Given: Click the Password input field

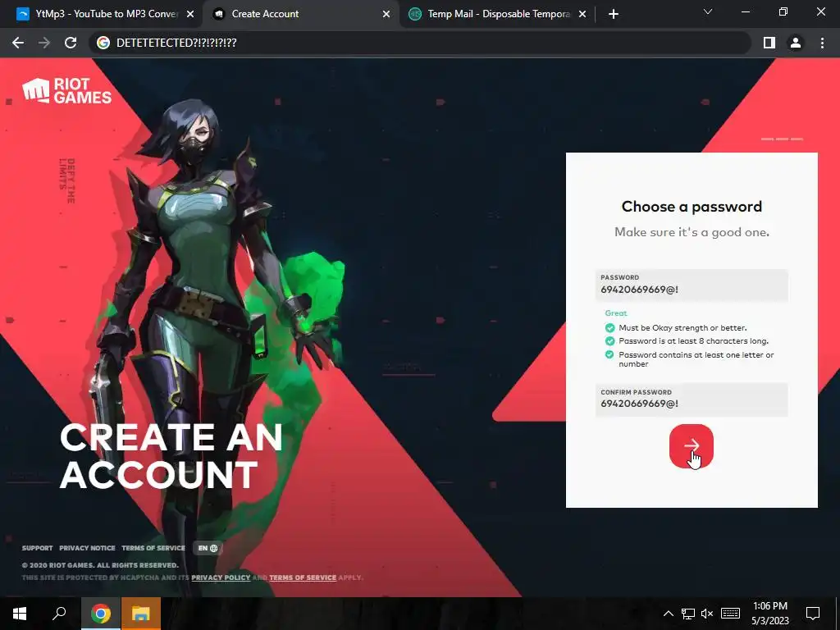Looking at the screenshot, I should pos(692,285).
